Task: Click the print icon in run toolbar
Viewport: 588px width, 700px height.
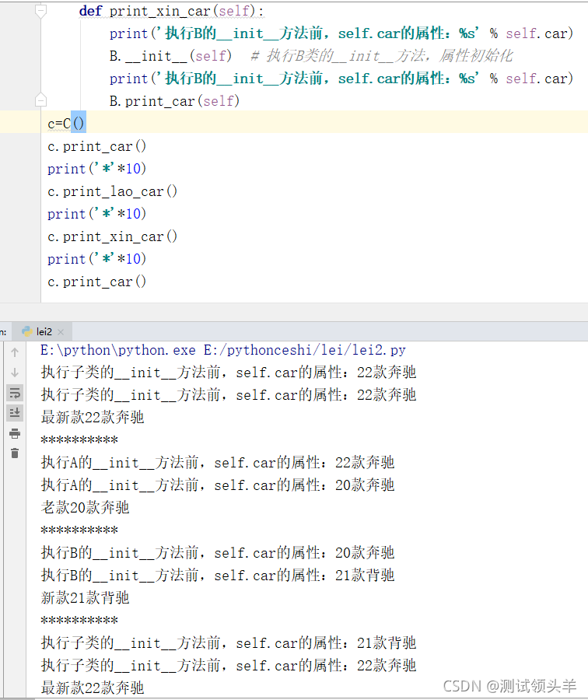Action: [14, 433]
